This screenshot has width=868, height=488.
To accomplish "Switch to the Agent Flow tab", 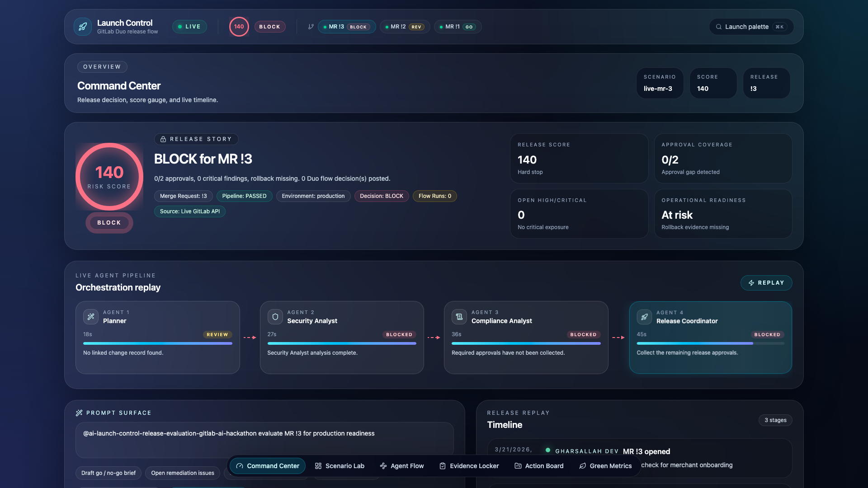I will point(401,466).
